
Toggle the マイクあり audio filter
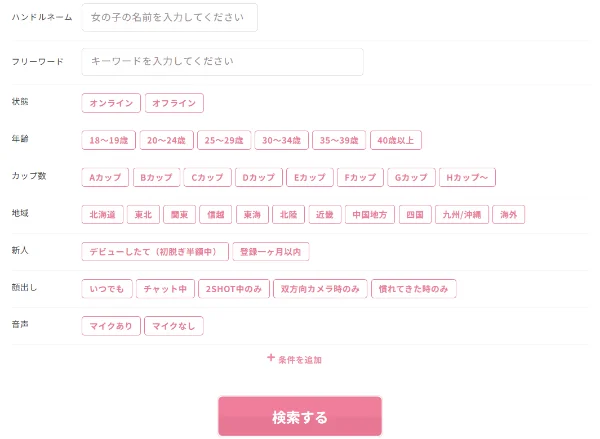pyautogui.click(x=111, y=325)
